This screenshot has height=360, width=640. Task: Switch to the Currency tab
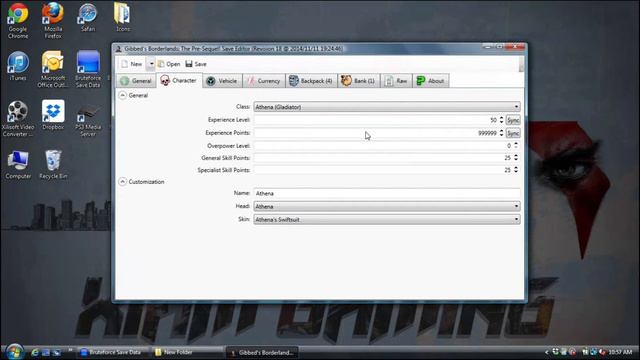(264, 81)
